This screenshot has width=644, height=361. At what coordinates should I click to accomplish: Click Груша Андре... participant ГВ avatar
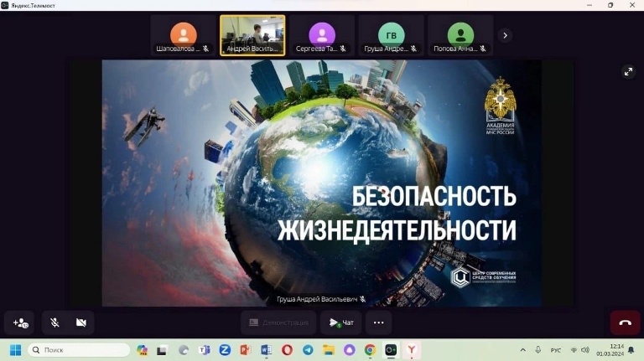(391, 34)
